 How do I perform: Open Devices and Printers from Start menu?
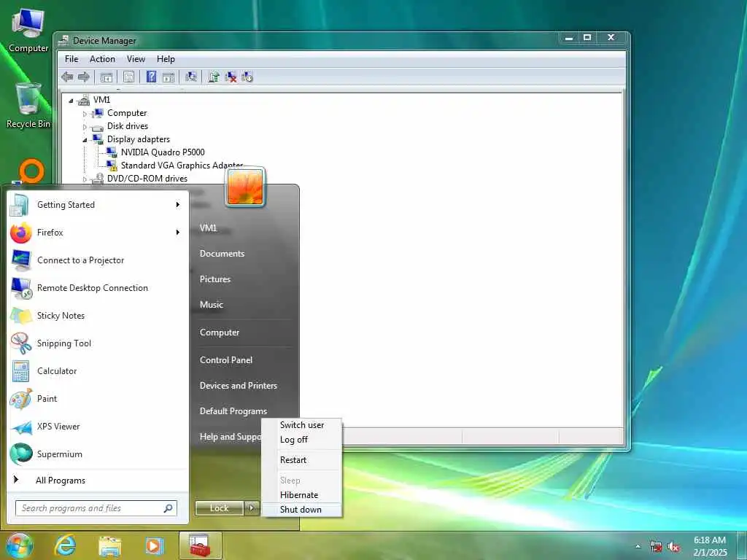click(x=239, y=386)
